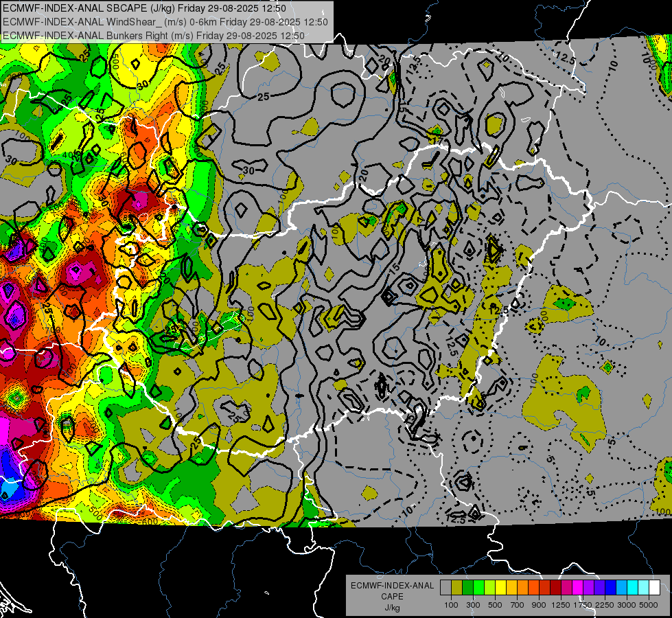Click the cyan legend swatch
672x618 pixels.
point(633,588)
